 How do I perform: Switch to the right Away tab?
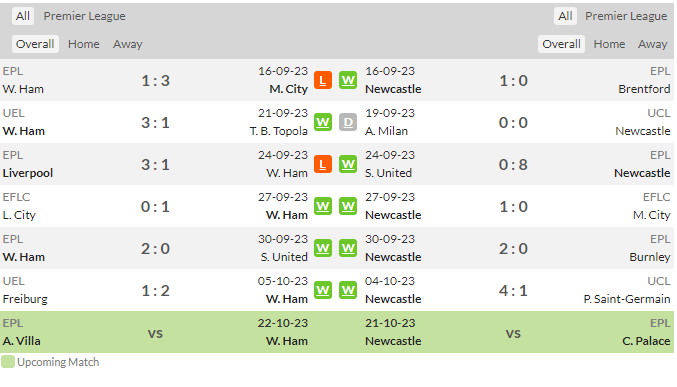tap(652, 44)
